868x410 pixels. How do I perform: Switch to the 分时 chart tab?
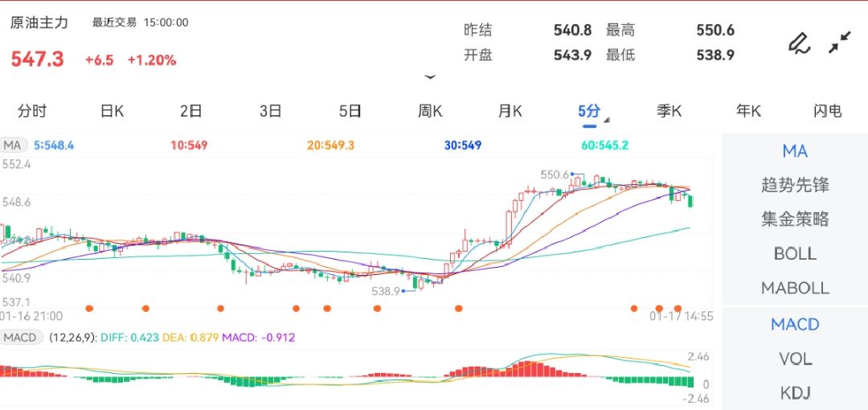coord(32,111)
